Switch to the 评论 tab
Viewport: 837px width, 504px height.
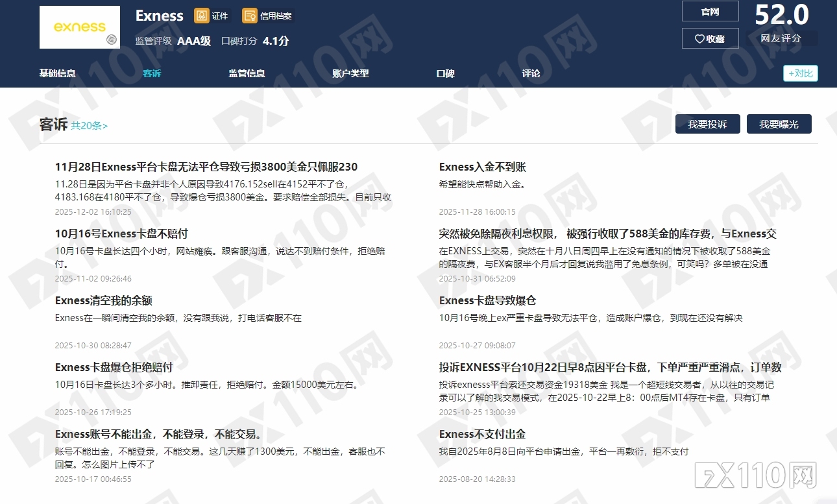coord(531,73)
